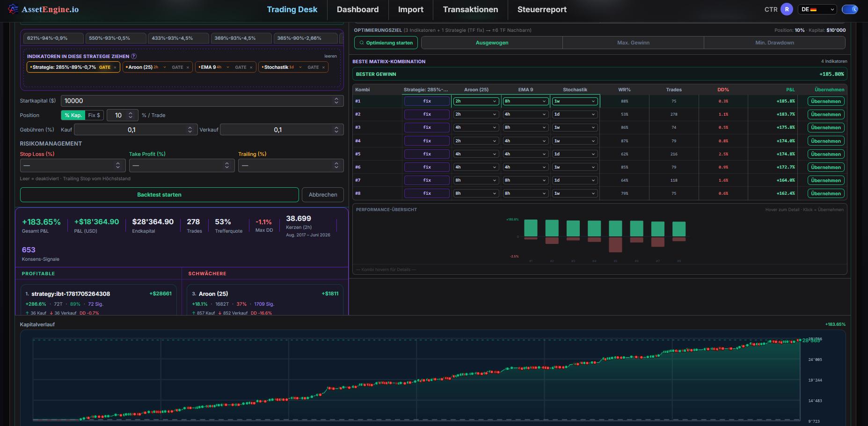This screenshot has height=426, width=868.
Task: Click the Kauf fee stepper arrows
Action: 190,130
